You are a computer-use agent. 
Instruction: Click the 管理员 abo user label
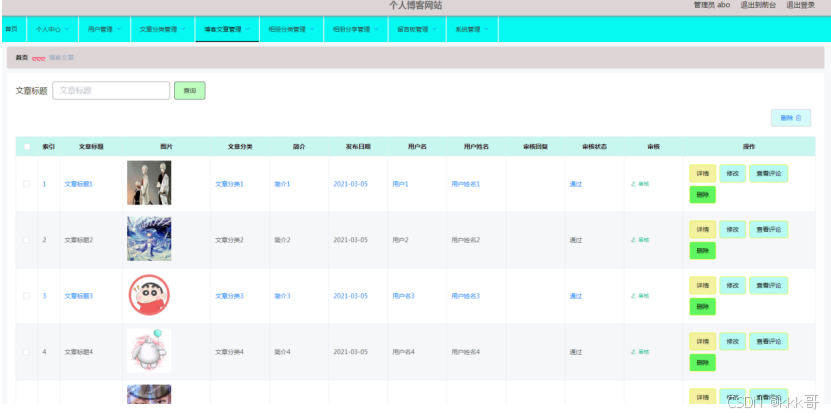(x=712, y=5)
